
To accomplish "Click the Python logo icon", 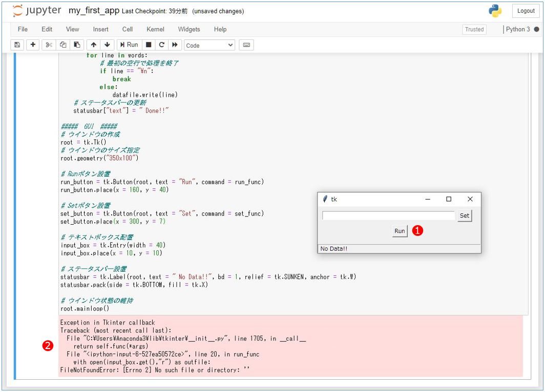I will 495,11.
